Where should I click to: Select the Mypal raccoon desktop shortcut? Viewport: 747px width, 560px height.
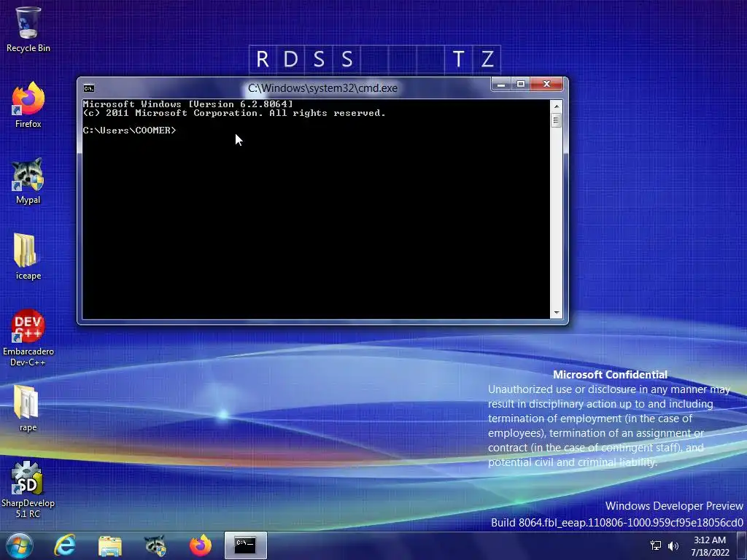pos(28,181)
